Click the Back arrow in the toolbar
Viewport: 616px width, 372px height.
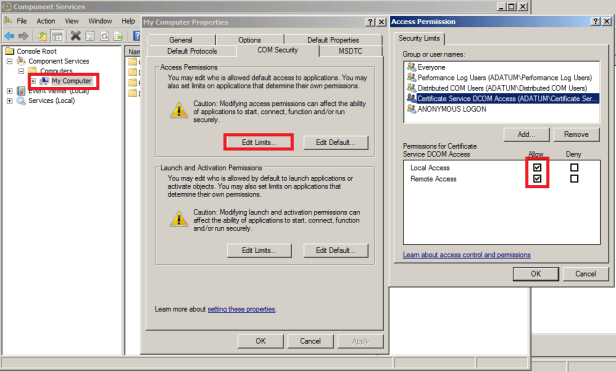tap(9, 37)
